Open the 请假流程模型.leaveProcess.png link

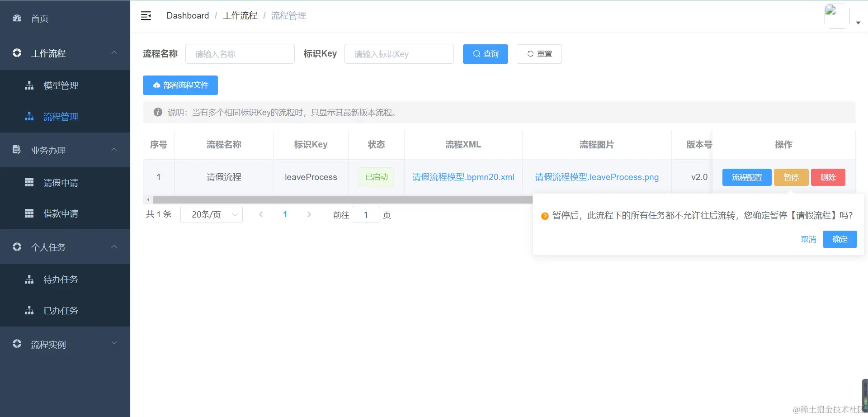click(x=597, y=177)
